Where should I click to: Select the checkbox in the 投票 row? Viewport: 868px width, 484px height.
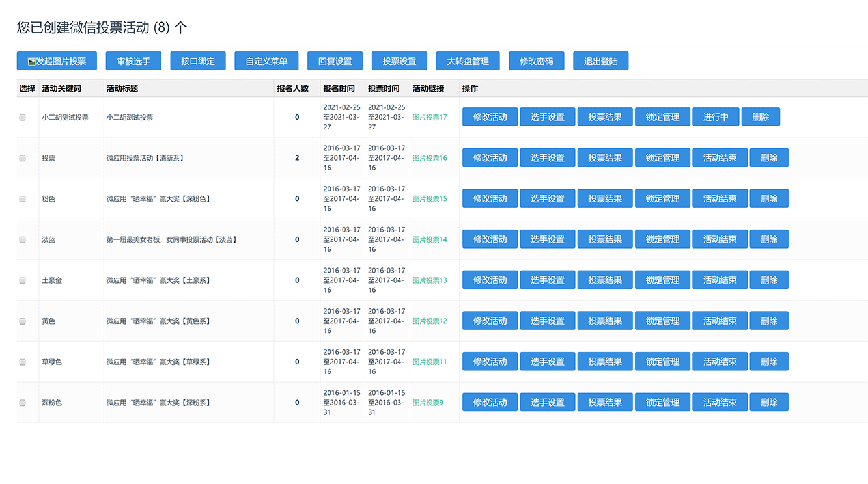[x=21, y=157]
